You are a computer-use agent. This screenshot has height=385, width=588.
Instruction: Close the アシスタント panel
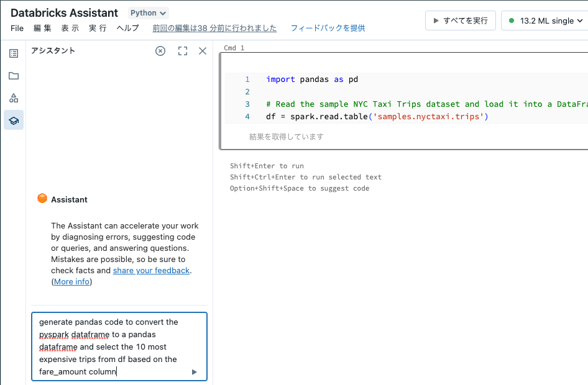coord(202,51)
